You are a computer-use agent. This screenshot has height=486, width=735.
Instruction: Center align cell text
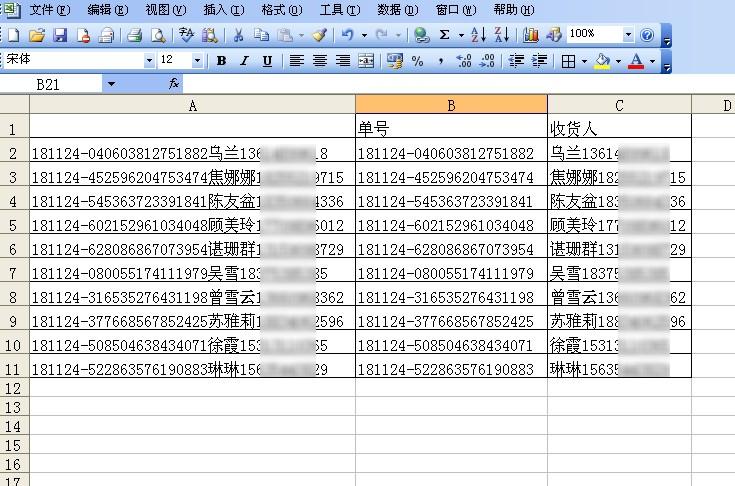(x=320, y=60)
